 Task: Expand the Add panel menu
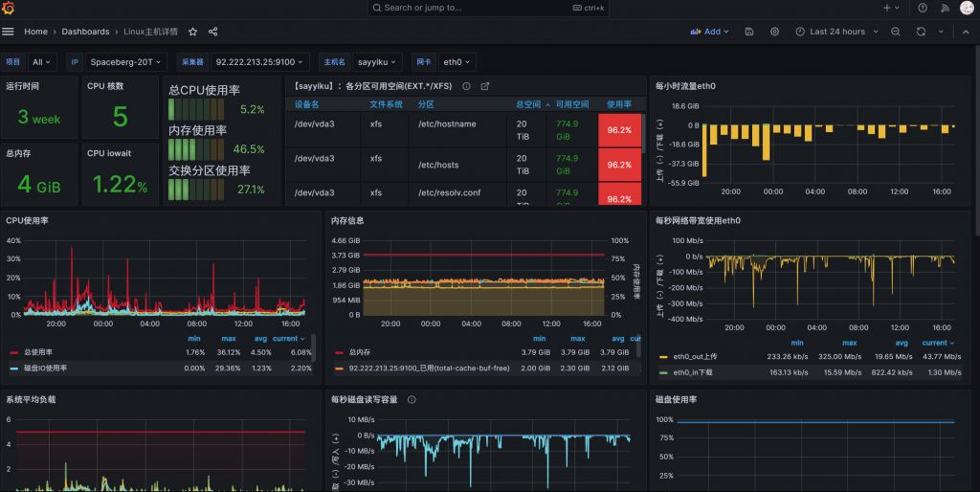pyautogui.click(x=709, y=32)
